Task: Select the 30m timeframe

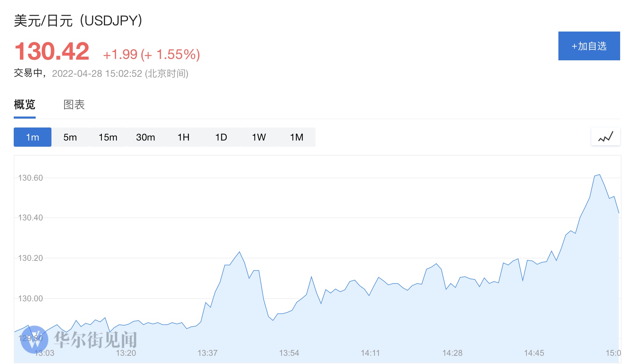Action: (145, 137)
